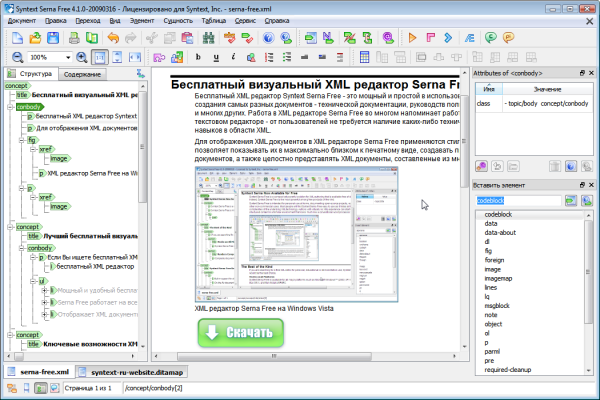Toggle the blue bookmark icon in status bar

pos(26,388)
